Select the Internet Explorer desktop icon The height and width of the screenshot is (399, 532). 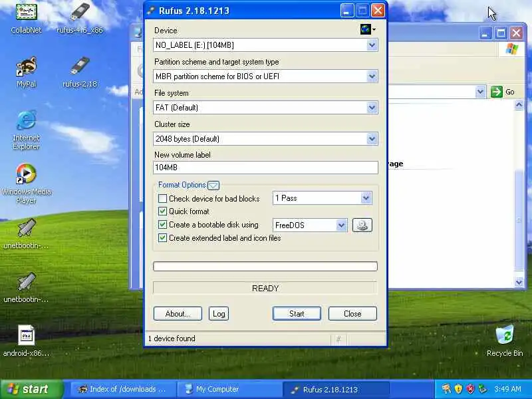[x=26, y=130]
